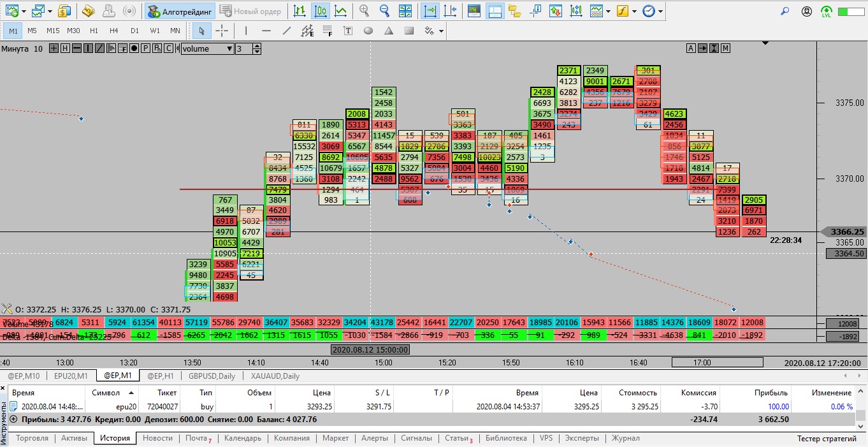Open the Новости terminal tab
868x447 pixels.
tap(157, 438)
